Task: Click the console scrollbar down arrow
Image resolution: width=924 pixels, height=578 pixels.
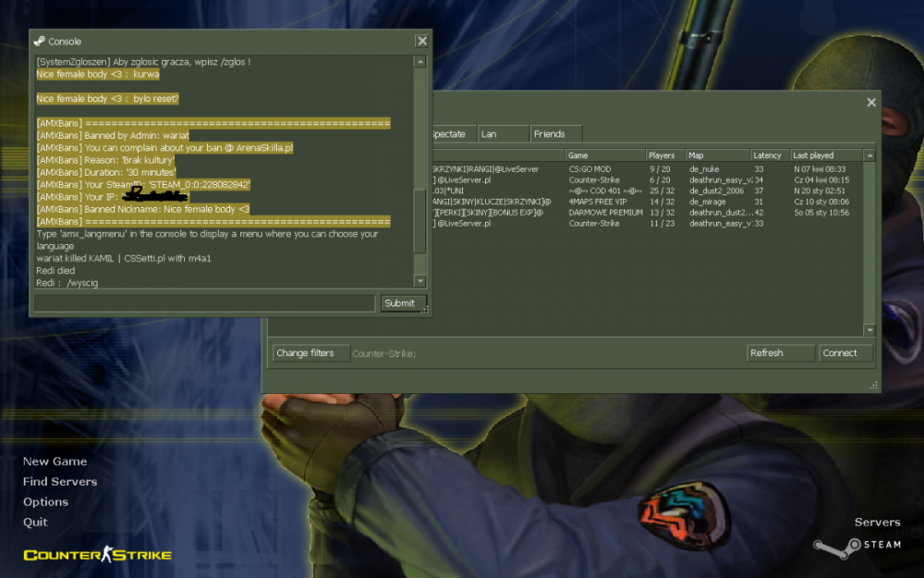Action: 419,281
